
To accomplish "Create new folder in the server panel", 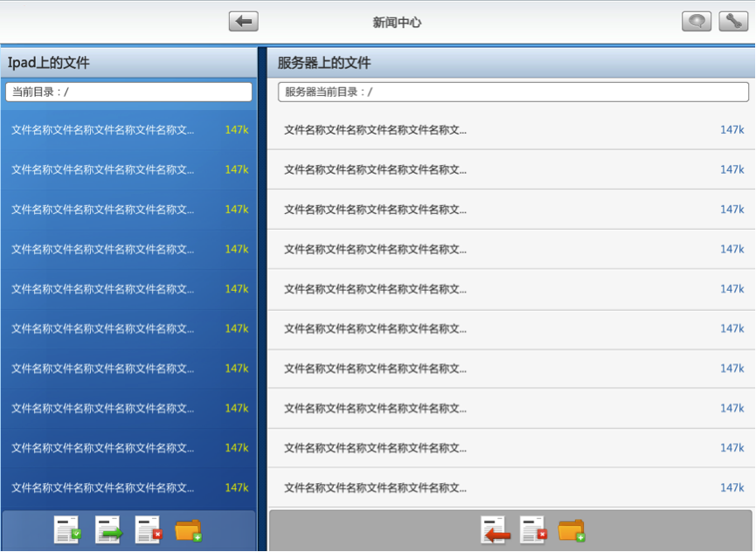I will (x=572, y=531).
